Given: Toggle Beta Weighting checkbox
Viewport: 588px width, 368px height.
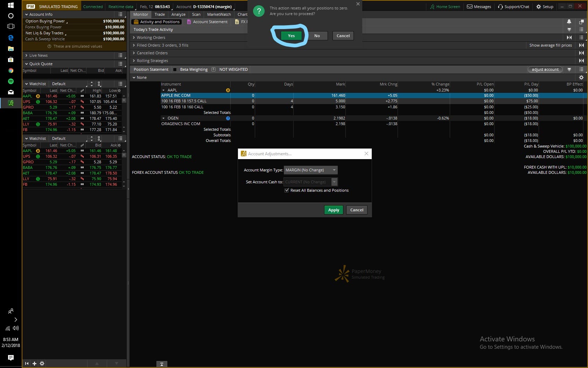Looking at the screenshot, I should tap(175, 69).
